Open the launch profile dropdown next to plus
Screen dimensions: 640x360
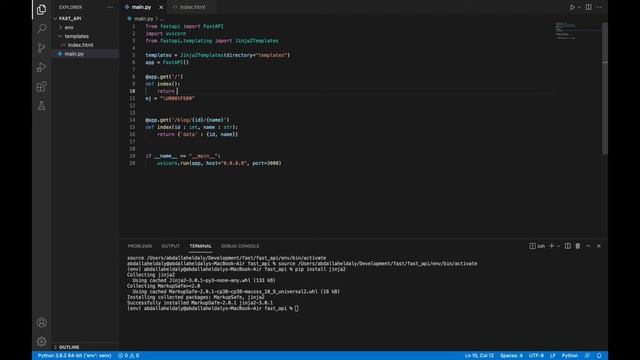click(558, 246)
